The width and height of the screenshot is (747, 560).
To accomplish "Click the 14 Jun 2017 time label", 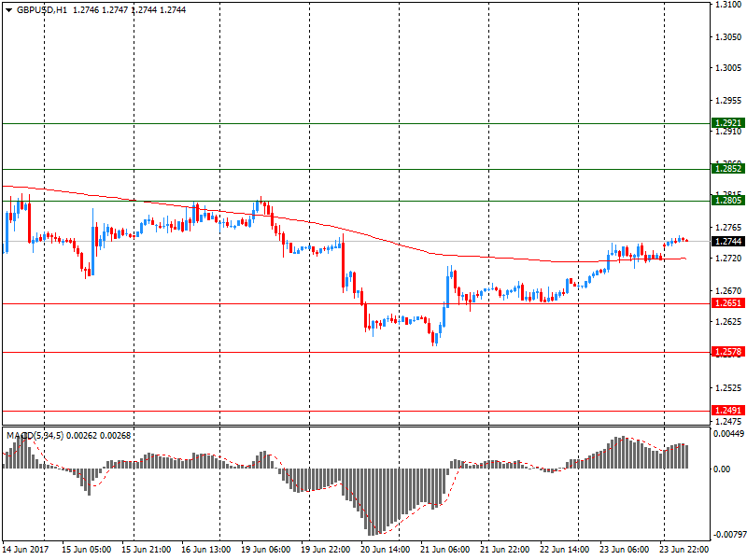I will [25, 550].
